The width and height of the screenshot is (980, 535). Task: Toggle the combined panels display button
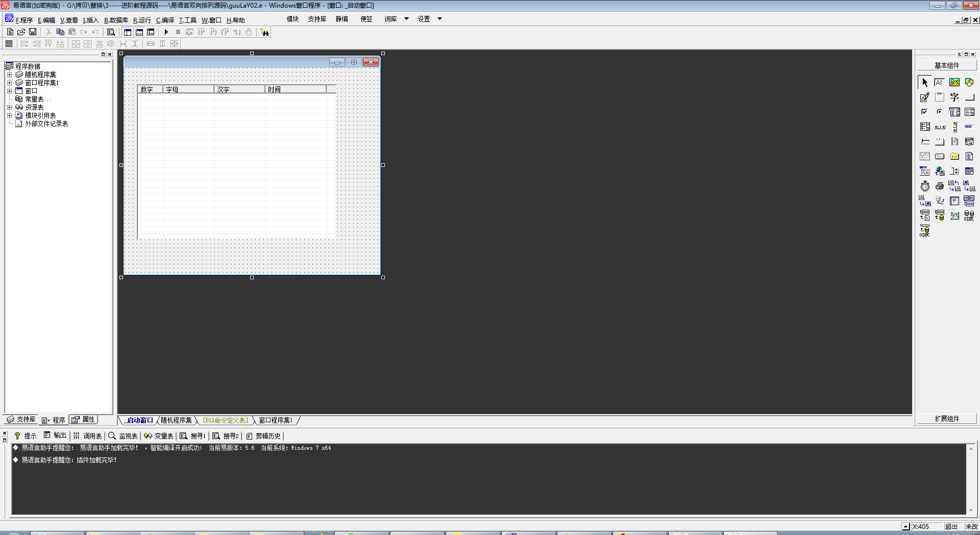[x=151, y=32]
